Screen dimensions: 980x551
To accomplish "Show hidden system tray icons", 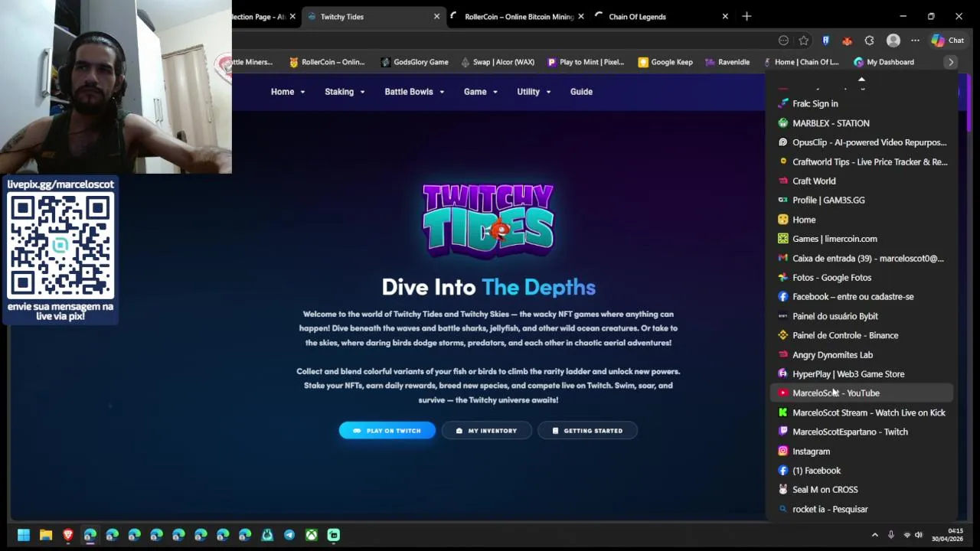I will (x=875, y=535).
